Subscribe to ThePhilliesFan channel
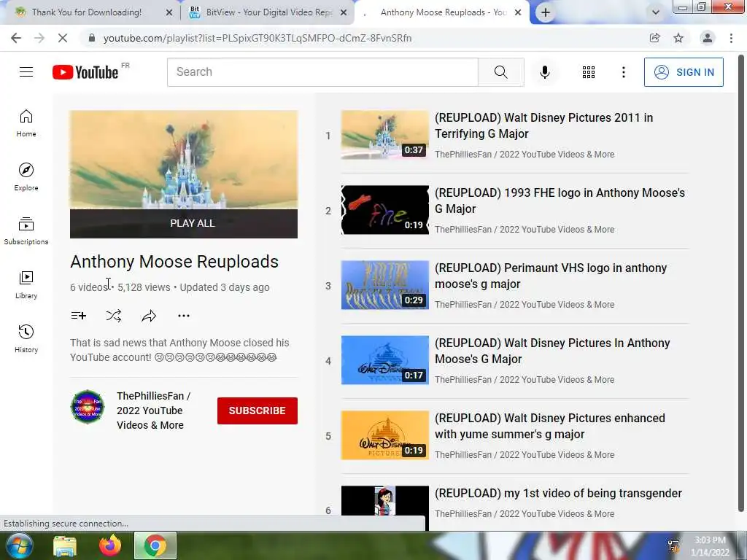Screen dimensions: 747x560 258,411
